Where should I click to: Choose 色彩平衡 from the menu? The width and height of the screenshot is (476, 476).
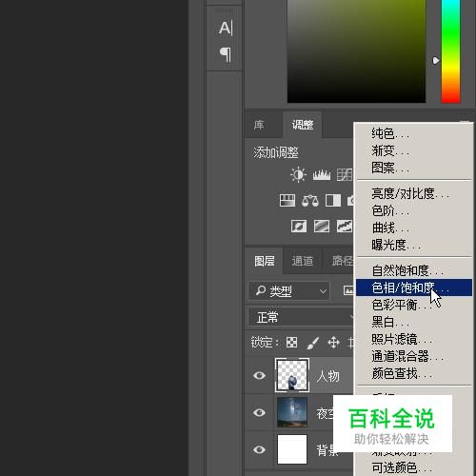pyautogui.click(x=414, y=305)
